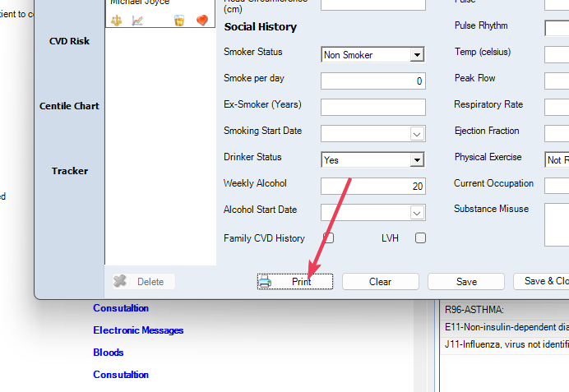The image size is (569, 392).
Task: Expand the Alcohol Start Date picker
Action: [417, 213]
